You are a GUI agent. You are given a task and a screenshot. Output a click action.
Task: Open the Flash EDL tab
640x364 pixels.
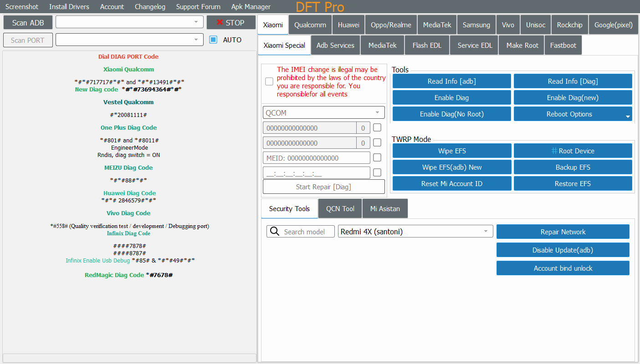coord(427,45)
